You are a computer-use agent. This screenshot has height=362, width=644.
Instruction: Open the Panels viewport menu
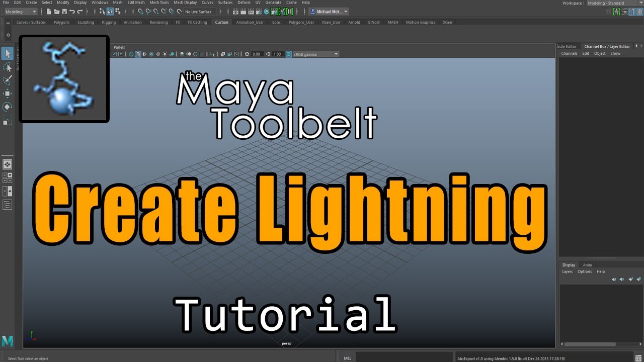pos(119,47)
